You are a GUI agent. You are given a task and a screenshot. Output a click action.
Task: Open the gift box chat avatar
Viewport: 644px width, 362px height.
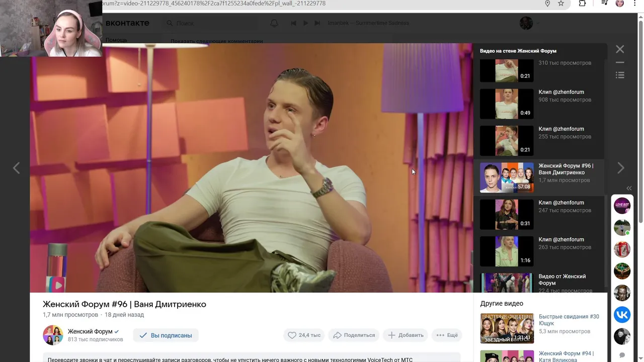622,249
